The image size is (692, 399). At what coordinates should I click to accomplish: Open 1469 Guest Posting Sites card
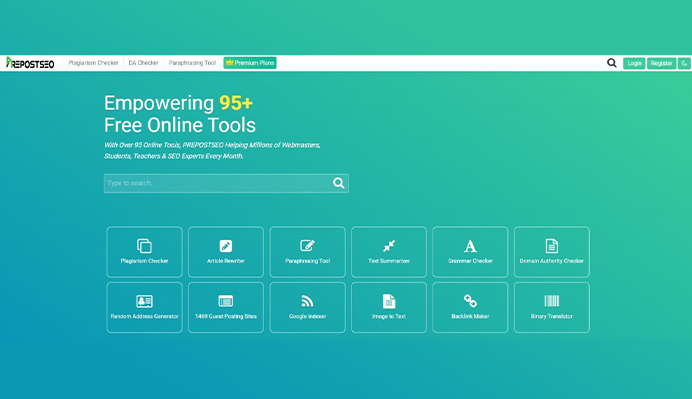[226, 307]
